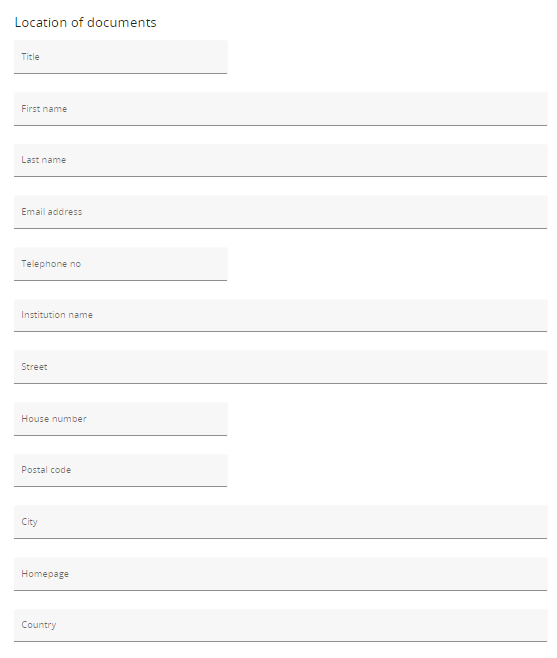Click the 'Location of documents' heading
The height and width of the screenshot is (658, 557).
click(86, 22)
